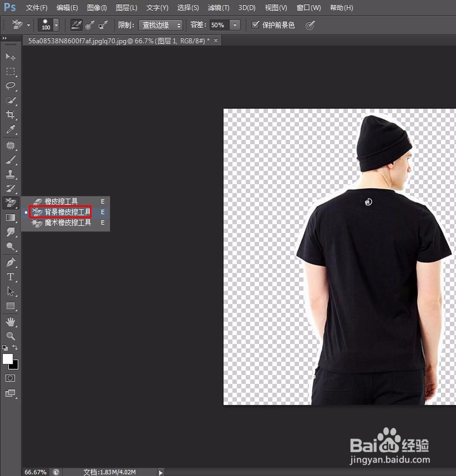The image size is (456, 476).
Task: Choose 魔术橡皮擦工具 from flyout
Action: (65, 222)
